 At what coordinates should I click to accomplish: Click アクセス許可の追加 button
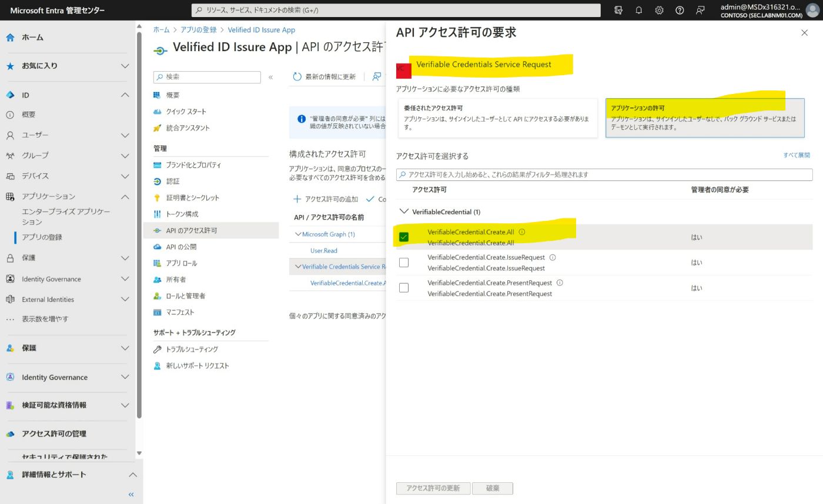click(326, 199)
